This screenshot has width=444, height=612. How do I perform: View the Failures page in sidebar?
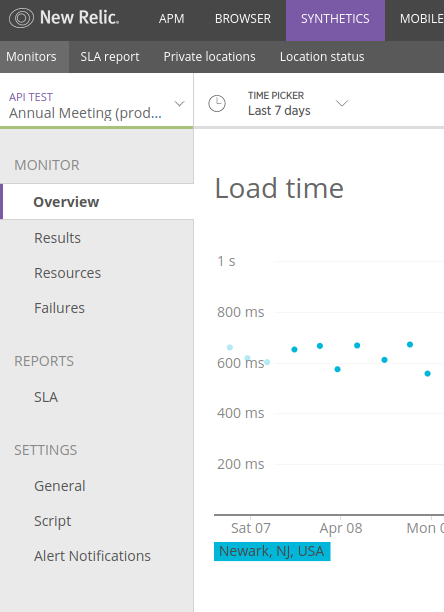(59, 308)
